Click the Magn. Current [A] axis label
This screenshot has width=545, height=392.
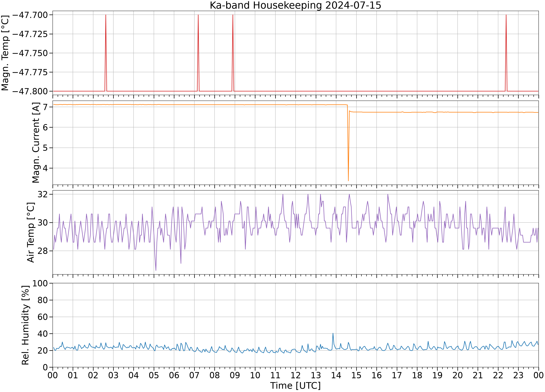pyautogui.click(x=36, y=143)
